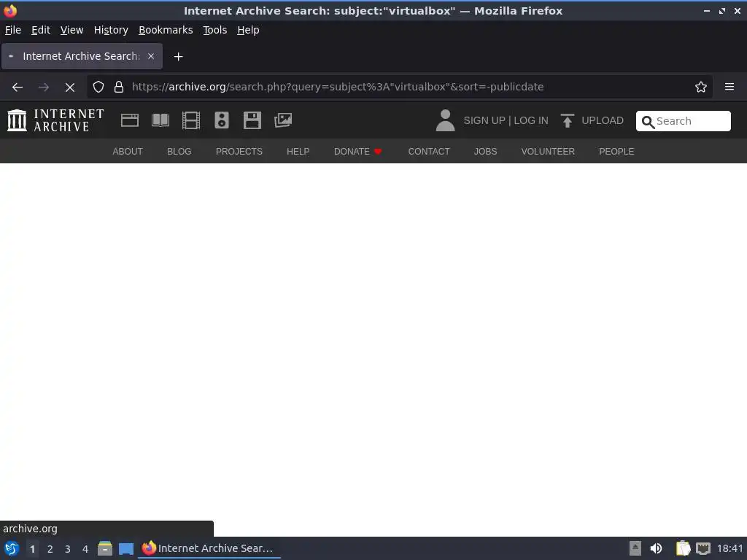Bookmark this page with the star icon
Viewport: 747px width, 560px height.
701,87
